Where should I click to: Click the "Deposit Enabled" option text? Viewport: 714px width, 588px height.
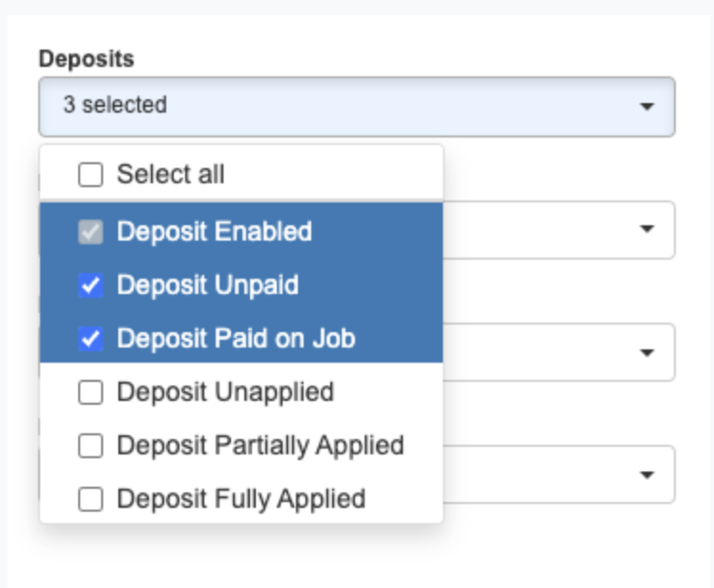[x=214, y=232]
